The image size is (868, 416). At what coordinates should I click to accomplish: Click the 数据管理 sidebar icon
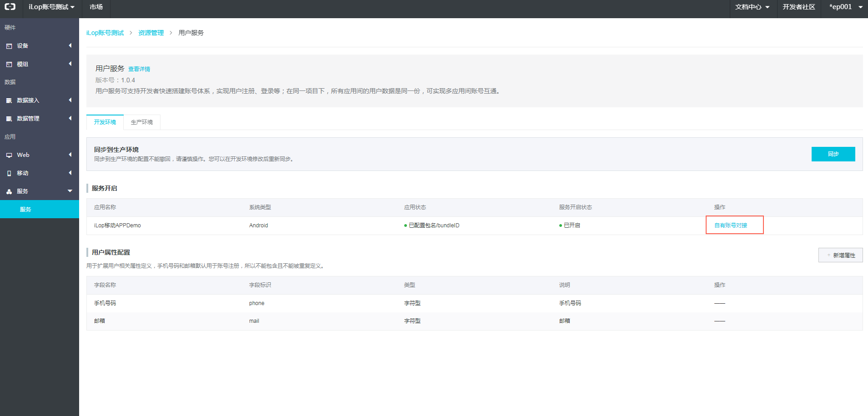(9, 119)
